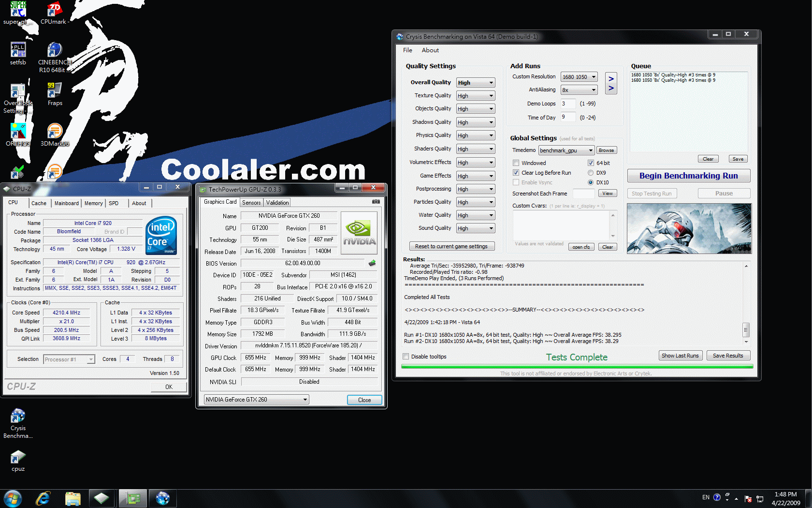This screenshot has width=812, height=508.
Task: Open the CPUmark desktop icon
Action: (55, 13)
